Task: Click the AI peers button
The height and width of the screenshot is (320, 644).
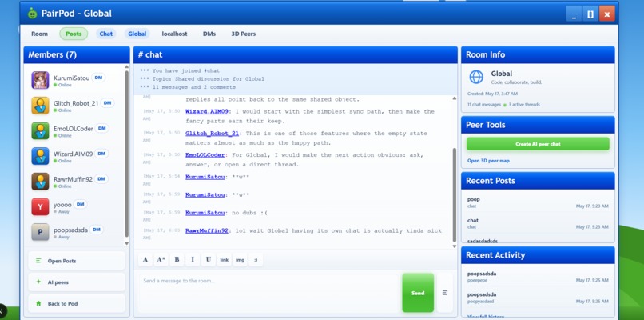Action: (x=77, y=282)
